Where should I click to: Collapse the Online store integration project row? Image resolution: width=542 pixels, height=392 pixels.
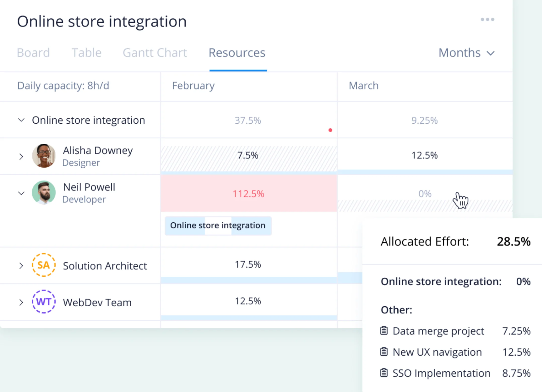point(21,120)
